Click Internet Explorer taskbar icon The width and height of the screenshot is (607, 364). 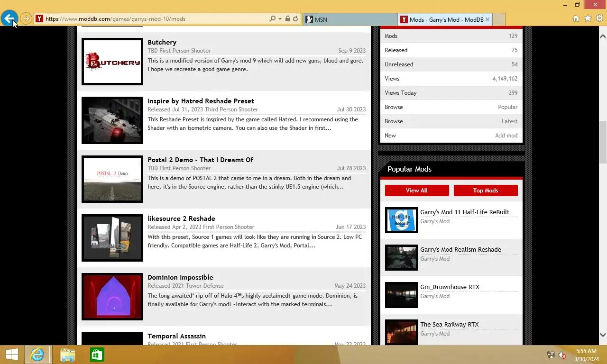(x=37, y=355)
